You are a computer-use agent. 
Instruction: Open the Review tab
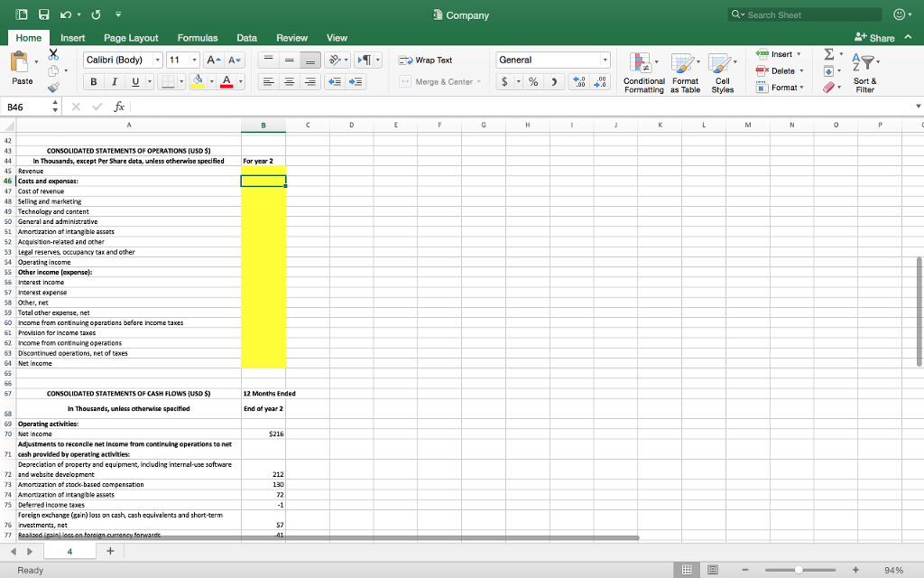point(291,38)
